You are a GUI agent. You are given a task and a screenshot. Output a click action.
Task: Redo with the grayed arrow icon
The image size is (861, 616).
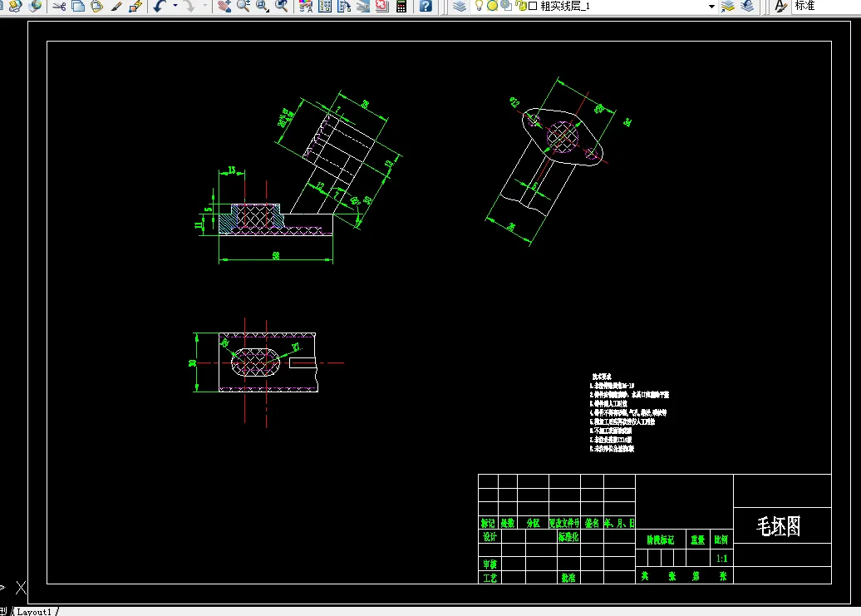pyautogui.click(x=189, y=6)
